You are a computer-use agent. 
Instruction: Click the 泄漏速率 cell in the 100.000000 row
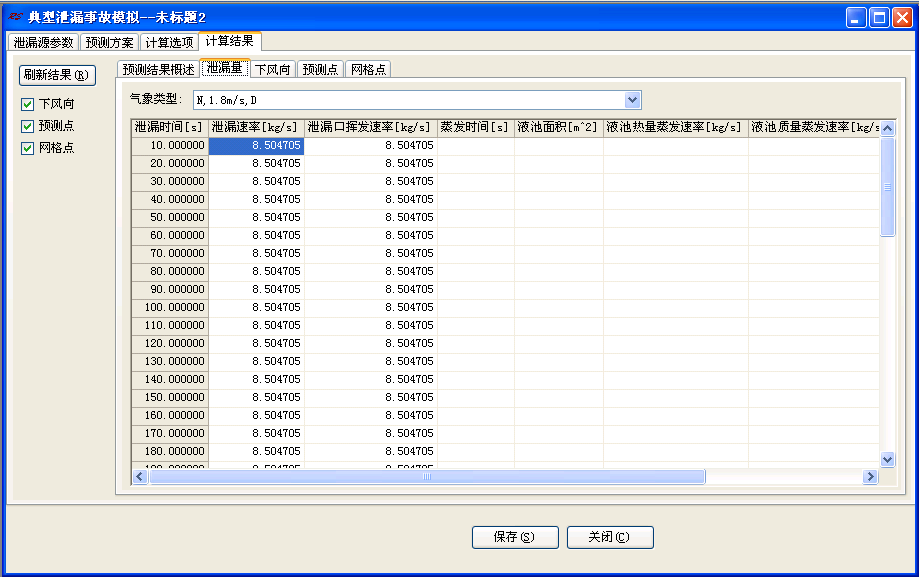click(257, 307)
